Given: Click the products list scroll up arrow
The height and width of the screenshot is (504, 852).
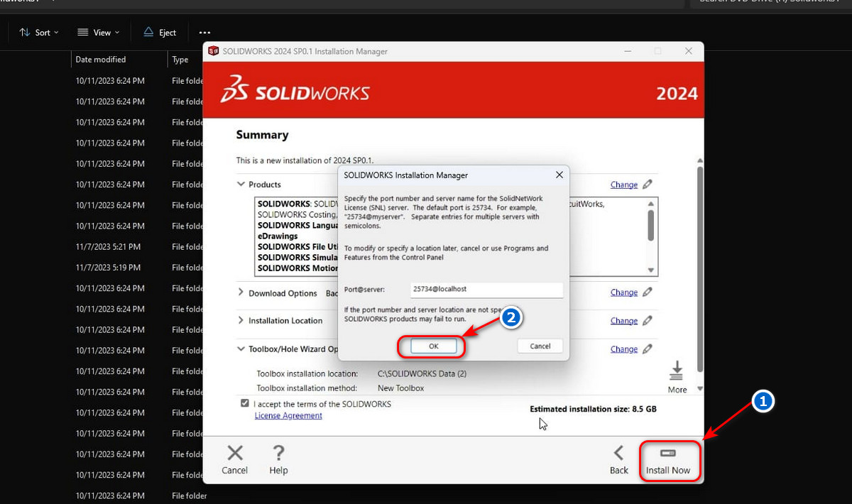Looking at the screenshot, I should coord(651,203).
